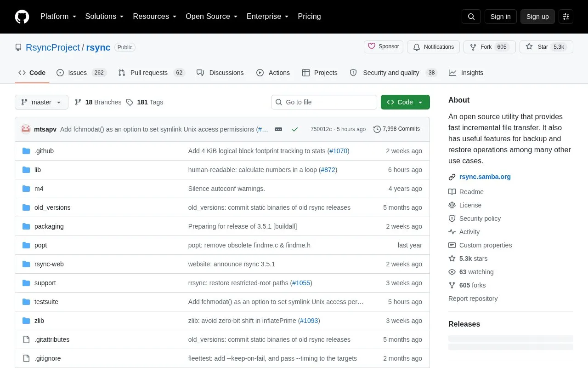Click the Notifications bell button
Image resolution: width=588 pixels, height=368 pixels.
434,47
